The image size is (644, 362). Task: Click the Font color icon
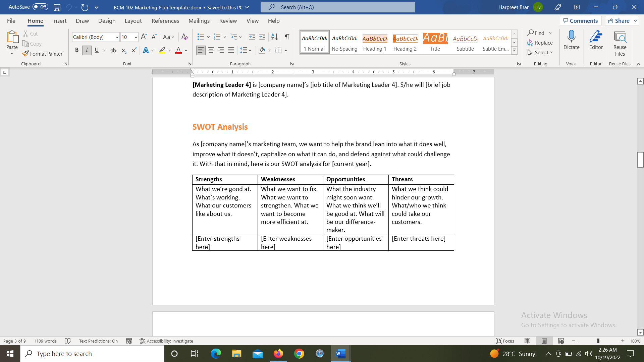(x=179, y=51)
